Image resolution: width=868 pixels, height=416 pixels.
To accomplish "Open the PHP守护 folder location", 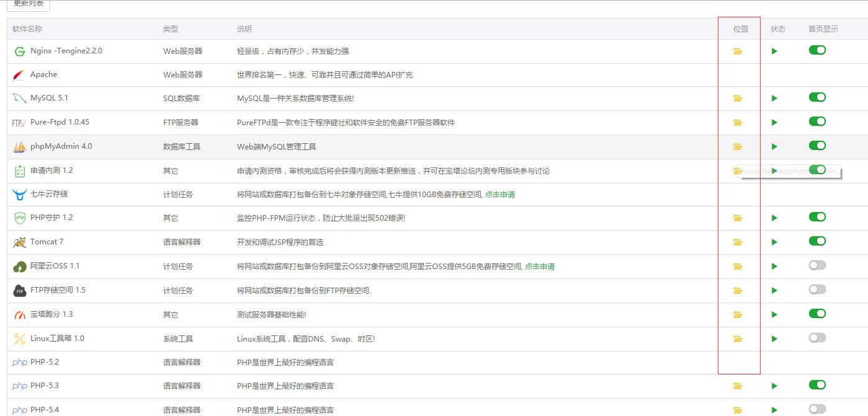I will [x=738, y=218].
